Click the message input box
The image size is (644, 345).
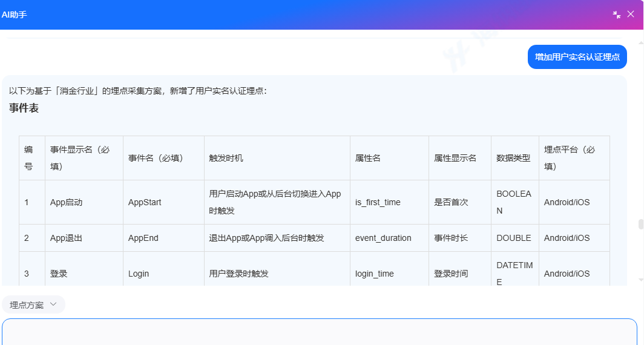pos(319,332)
